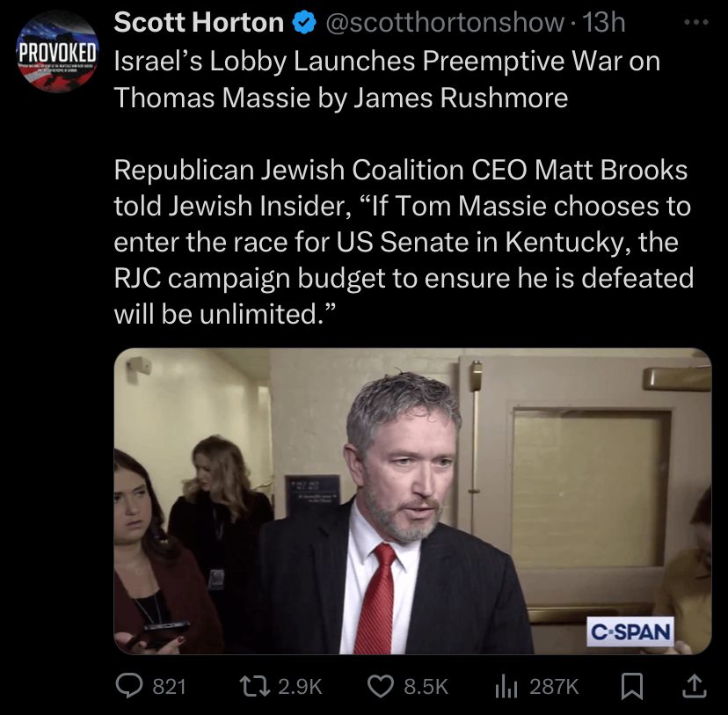Open the three-dot more options menu
This screenshot has height=715, width=728.
click(x=696, y=22)
